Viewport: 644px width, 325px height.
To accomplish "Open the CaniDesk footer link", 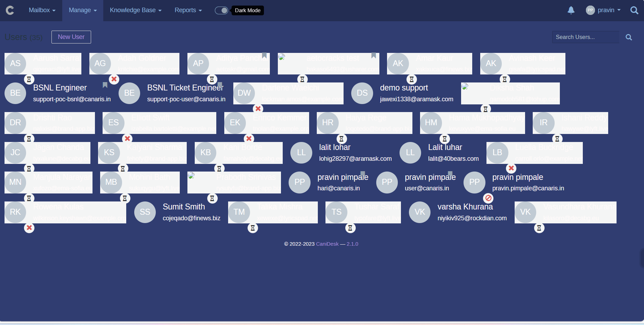I will coord(327,244).
